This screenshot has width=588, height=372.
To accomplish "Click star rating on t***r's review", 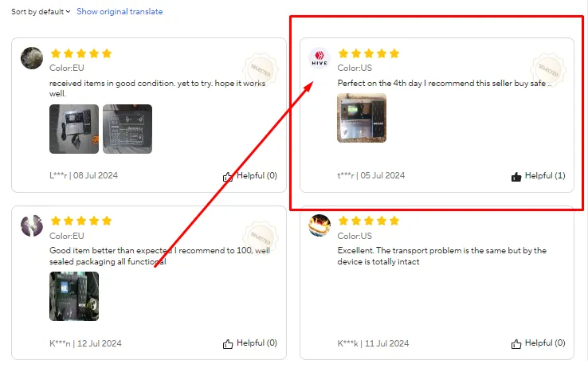I will click(369, 53).
